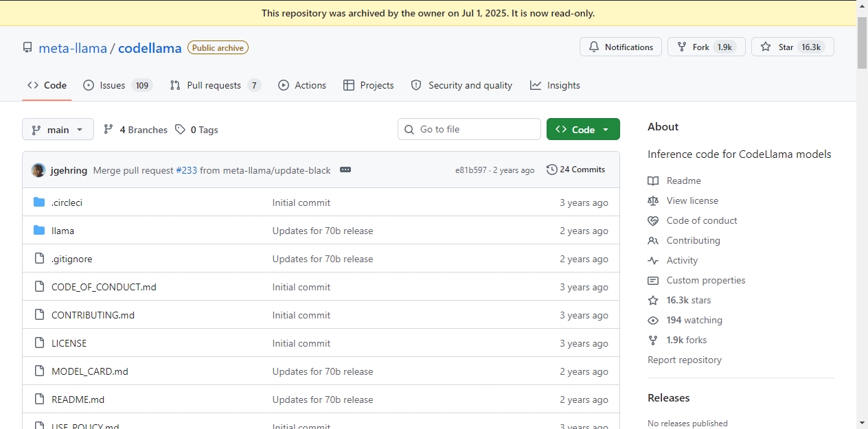Expand commit message ellipsis button
This screenshot has height=429, width=868.
click(345, 170)
